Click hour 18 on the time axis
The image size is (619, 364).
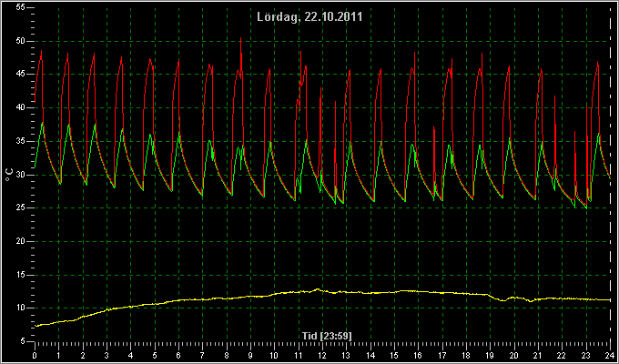[x=466, y=355]
